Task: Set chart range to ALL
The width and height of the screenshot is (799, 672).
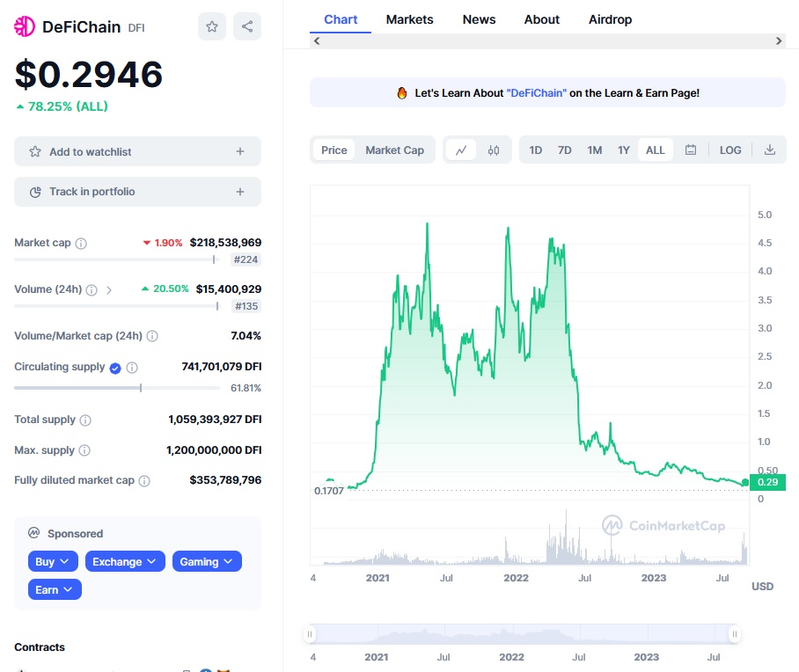Action: point(656,150)
